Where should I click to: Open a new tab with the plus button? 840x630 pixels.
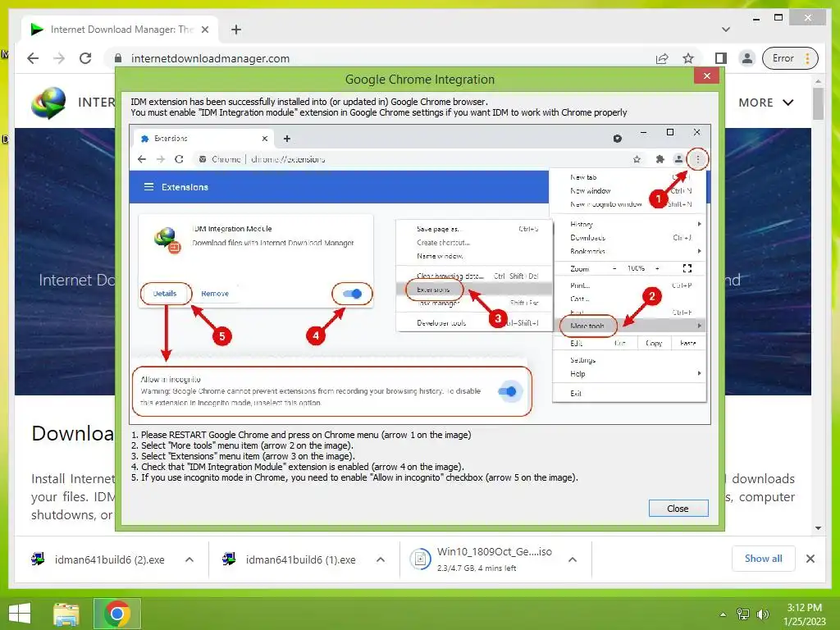point(236,30)
